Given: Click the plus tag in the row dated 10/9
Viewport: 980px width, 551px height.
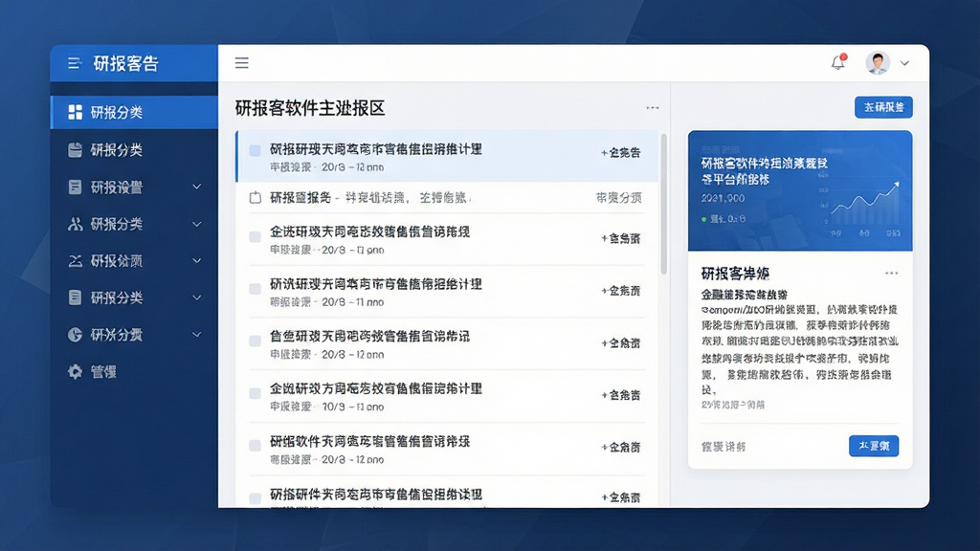Looking at the screenshot, I should click(x=620, y=395).
